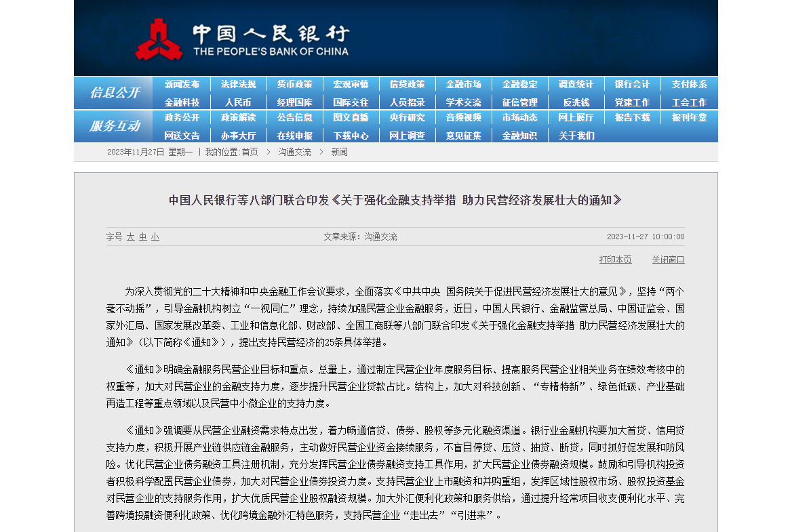Open the 新闻发布 menu item

tap(182, 84)
